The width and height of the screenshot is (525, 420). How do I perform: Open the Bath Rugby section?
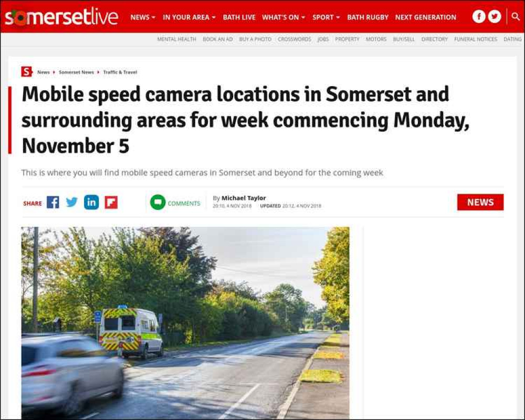pos(367,17)
